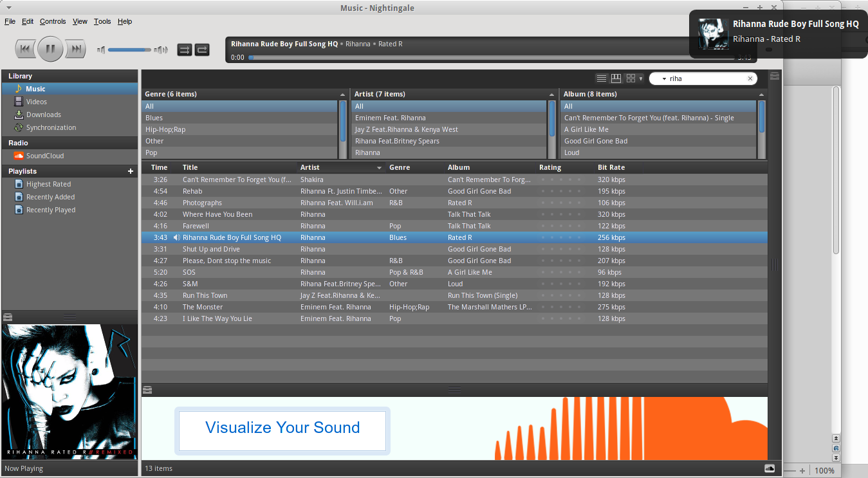Sort by the Title column
Screen dimensions: 868x478
pos(237,167)
